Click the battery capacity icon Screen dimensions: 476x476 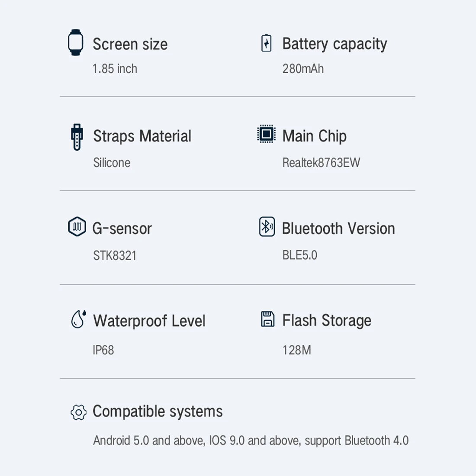267,43
